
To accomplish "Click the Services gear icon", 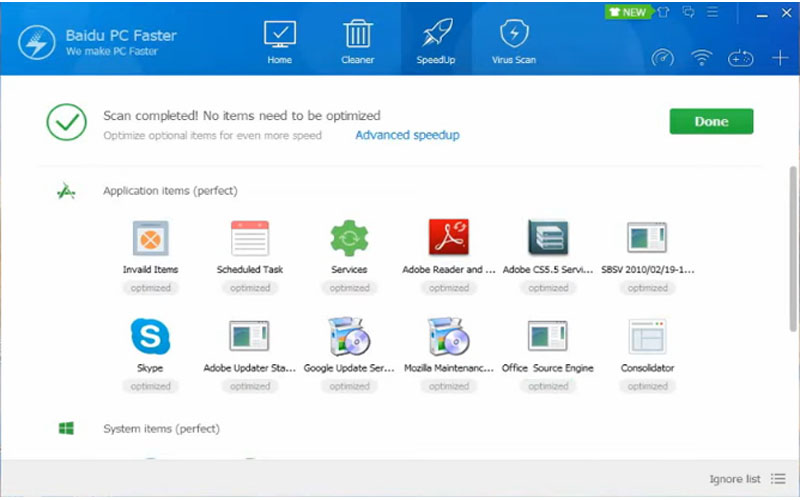I will pyautogui.click(x=349, y=238).
